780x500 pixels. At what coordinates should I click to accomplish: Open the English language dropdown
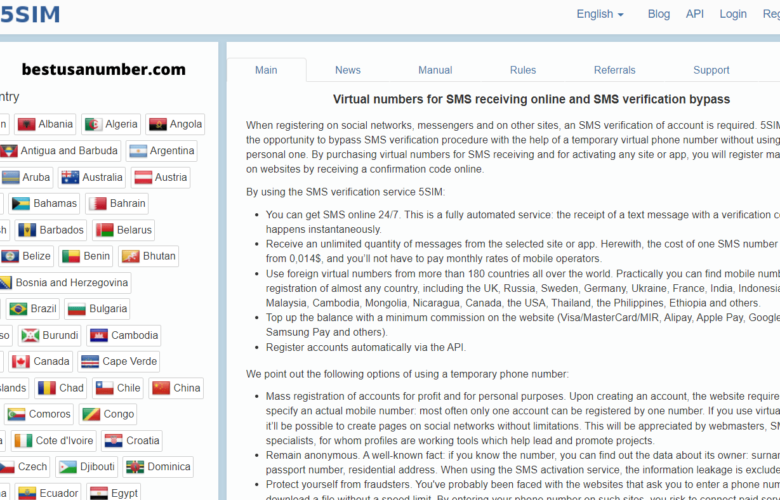(599, 14)
